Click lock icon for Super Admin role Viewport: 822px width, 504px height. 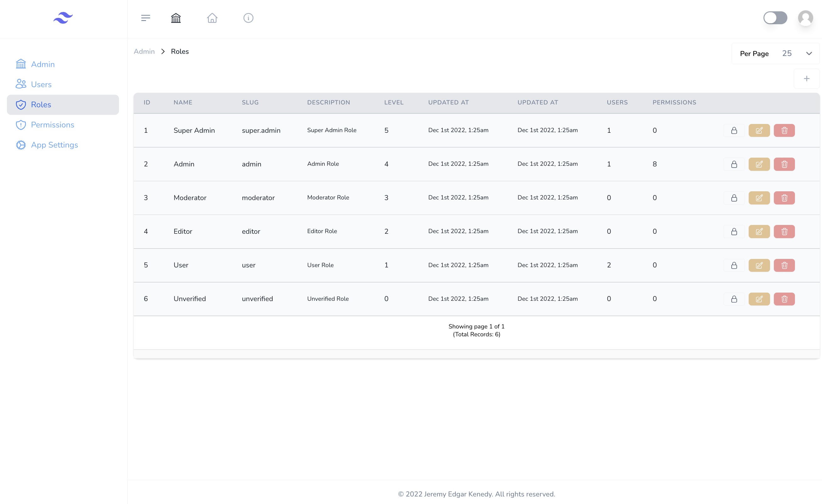(x=734, y=131)
